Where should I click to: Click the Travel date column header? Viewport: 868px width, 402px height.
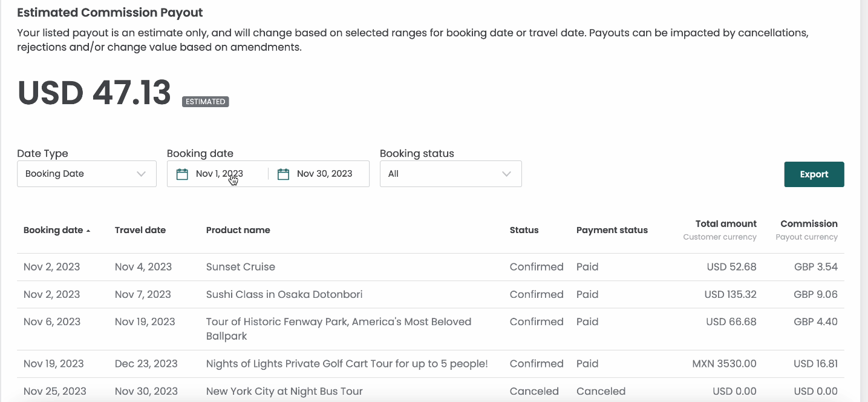(x=140, y=230)
